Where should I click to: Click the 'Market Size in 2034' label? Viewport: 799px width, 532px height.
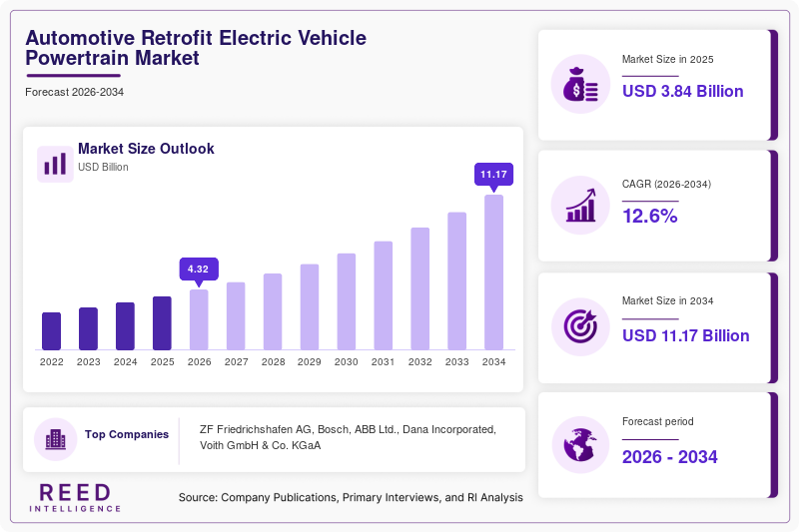pos(667,300)
